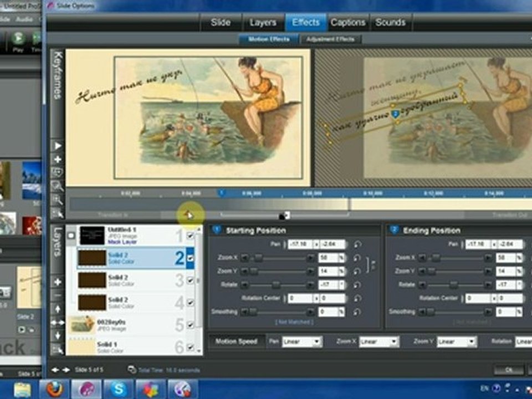Screen dimensions: 532x399
Task: Play the keyframe preview
Action: (57, 146)
